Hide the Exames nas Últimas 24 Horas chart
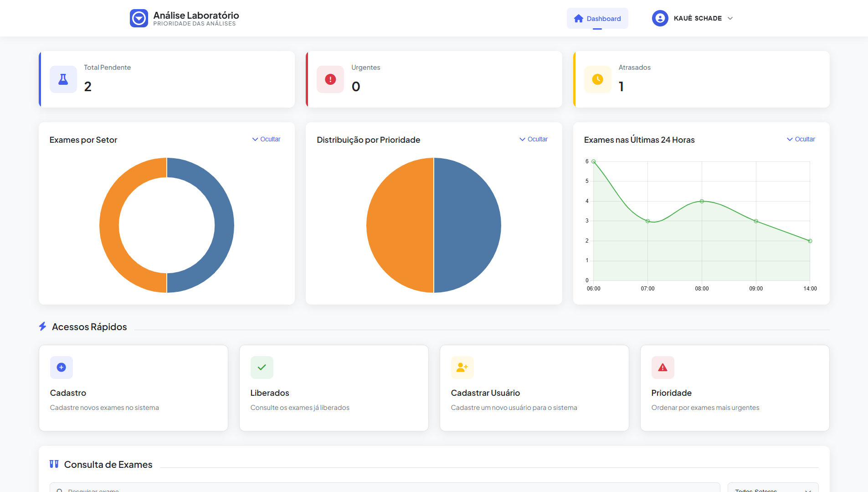868x492 pixels. point(801,139)
